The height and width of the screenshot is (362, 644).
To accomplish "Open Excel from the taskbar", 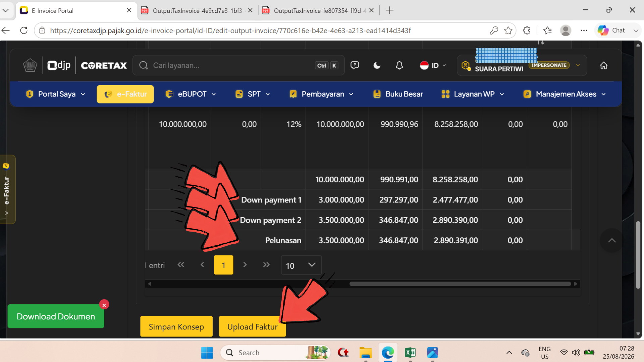I will coord(410,353).
